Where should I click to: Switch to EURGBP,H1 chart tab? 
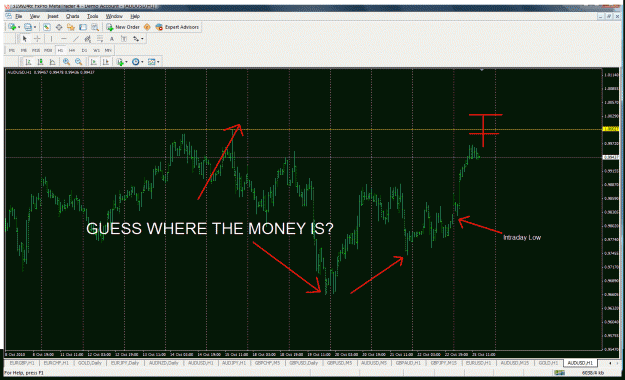click(22, 363)
